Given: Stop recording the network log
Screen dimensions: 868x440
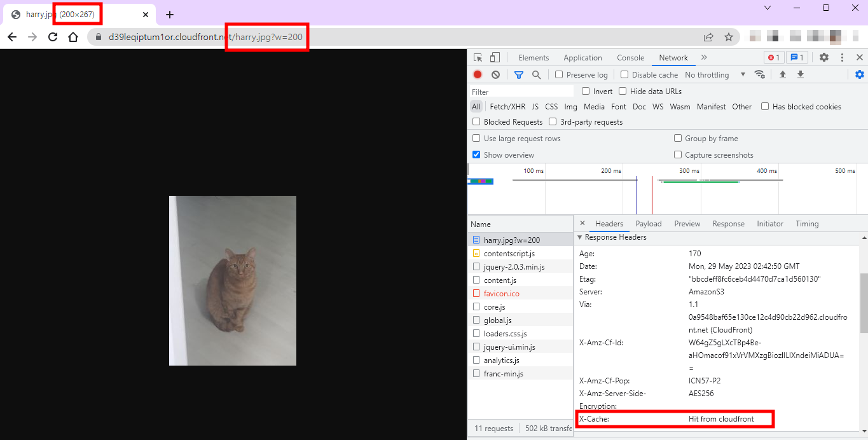Looking at the screenshot, I should point(478,74).
